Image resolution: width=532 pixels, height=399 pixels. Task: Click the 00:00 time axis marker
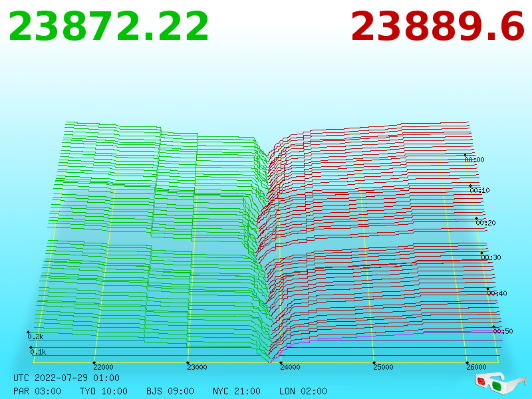coord(474,160)
